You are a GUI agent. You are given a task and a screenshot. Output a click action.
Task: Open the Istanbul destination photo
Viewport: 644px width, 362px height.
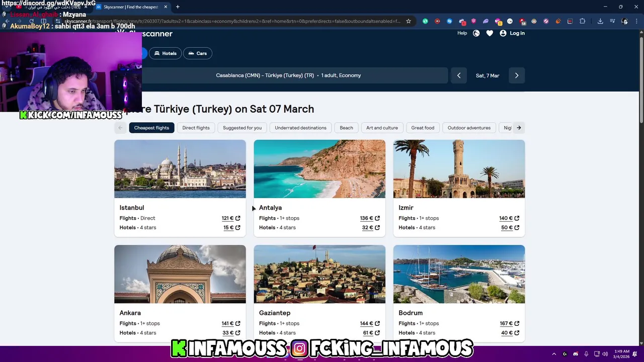coord(180,169)
